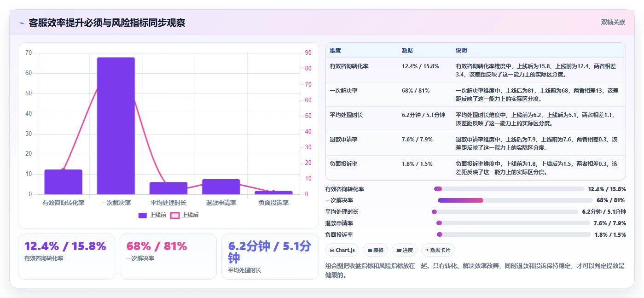
Task: Click the 12.4% / 15.8% purple stat card
Action: point(66,256)
